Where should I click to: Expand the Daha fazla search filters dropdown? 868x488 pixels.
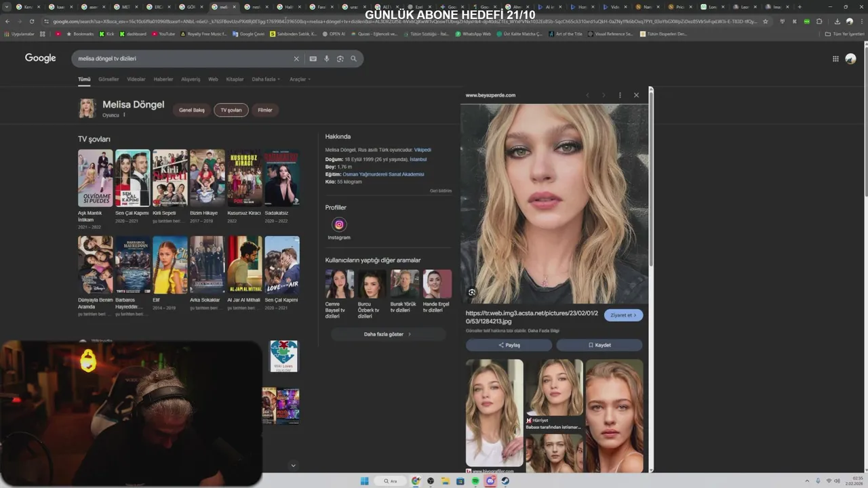click(x=266, y=79)
